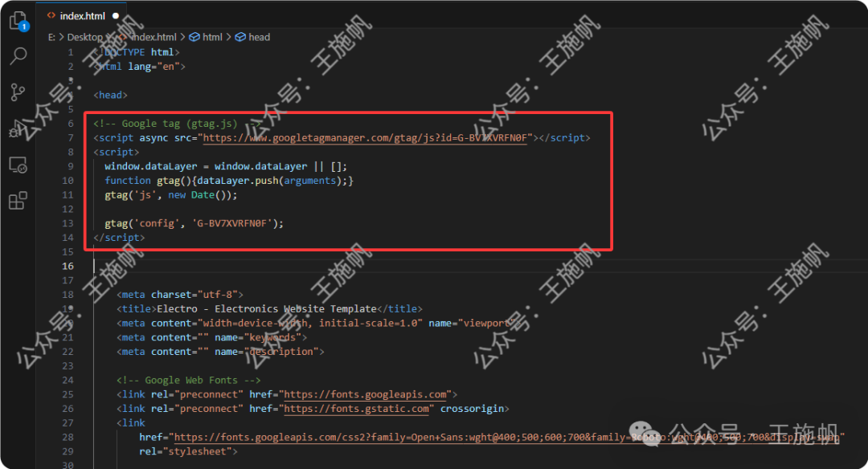Open the fonts.googleapis.com css2 stylesheet URL

click(x=506, y=438)
